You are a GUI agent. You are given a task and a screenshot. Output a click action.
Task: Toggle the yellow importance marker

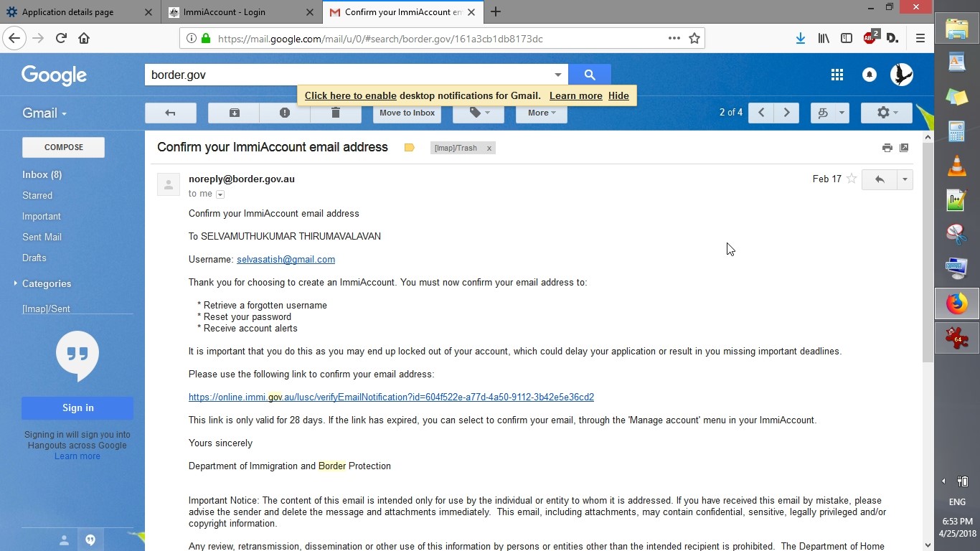pyautogui.click(x=409, y=148)
